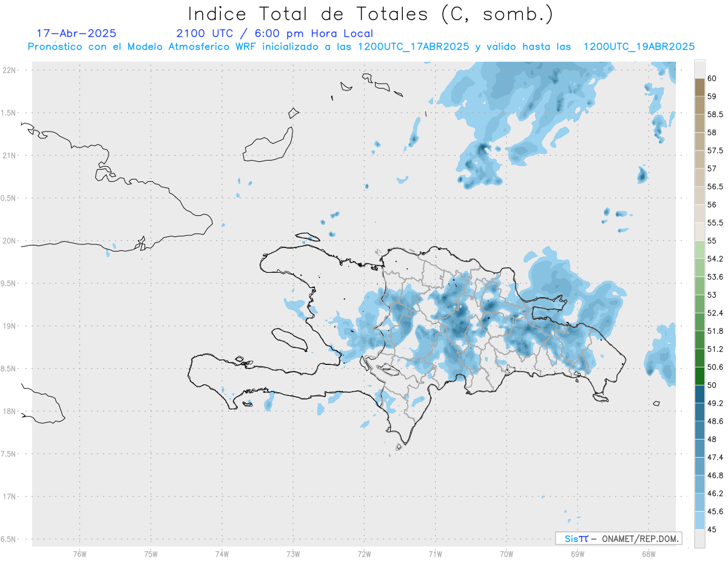Click the colorbar value '48.6'
The height and width of the screenshot is (562, 728).
pyautogui.click(x=715, y=421)
